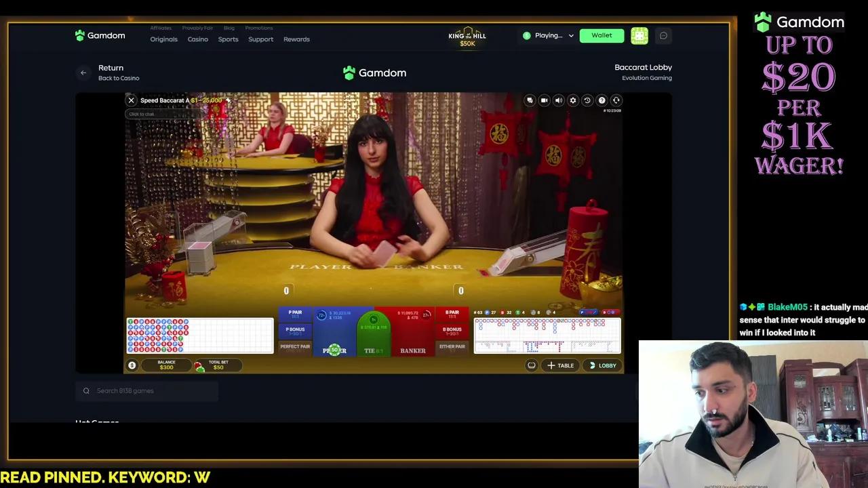Expand the King of the Hill $50K banner
Viewport: 868px width, 488px height.
coord(467,35)
